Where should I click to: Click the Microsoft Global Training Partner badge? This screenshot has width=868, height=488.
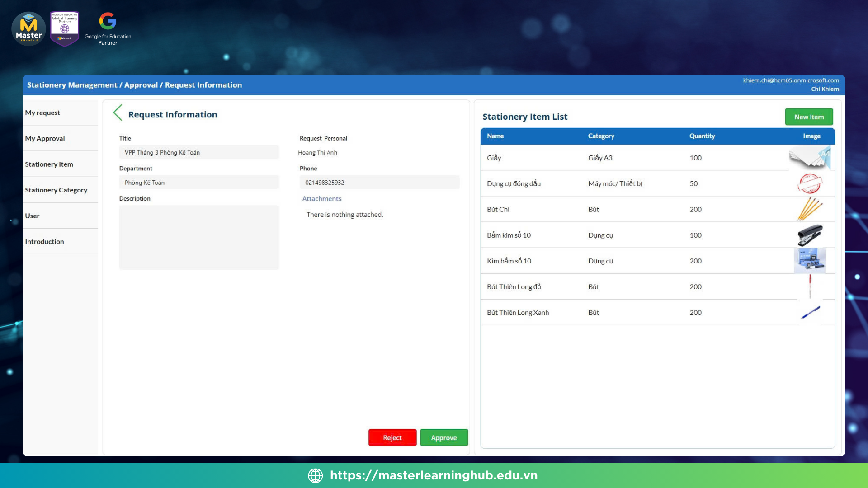[65, 28]
